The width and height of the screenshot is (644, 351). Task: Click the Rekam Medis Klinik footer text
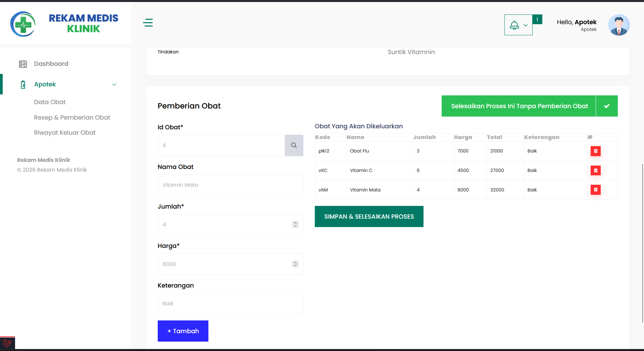click(44, 160)
